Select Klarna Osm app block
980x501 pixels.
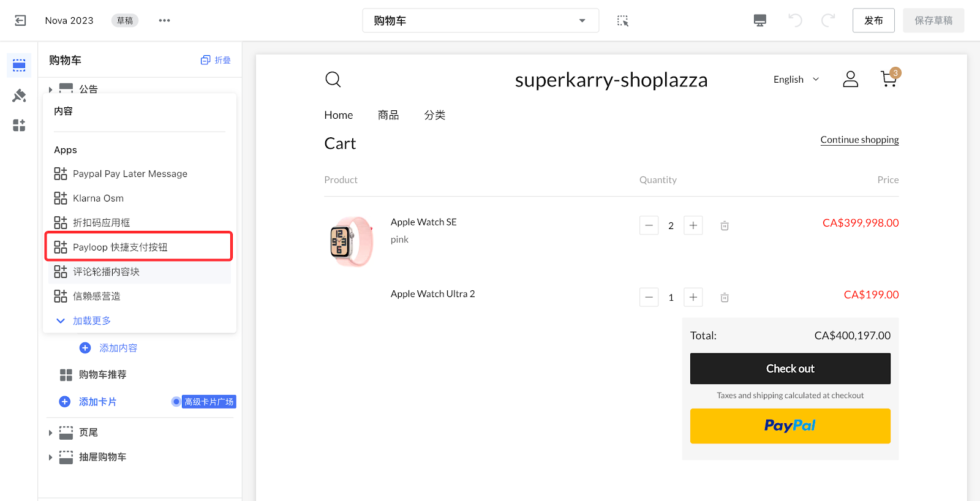[x=98, y=198]
